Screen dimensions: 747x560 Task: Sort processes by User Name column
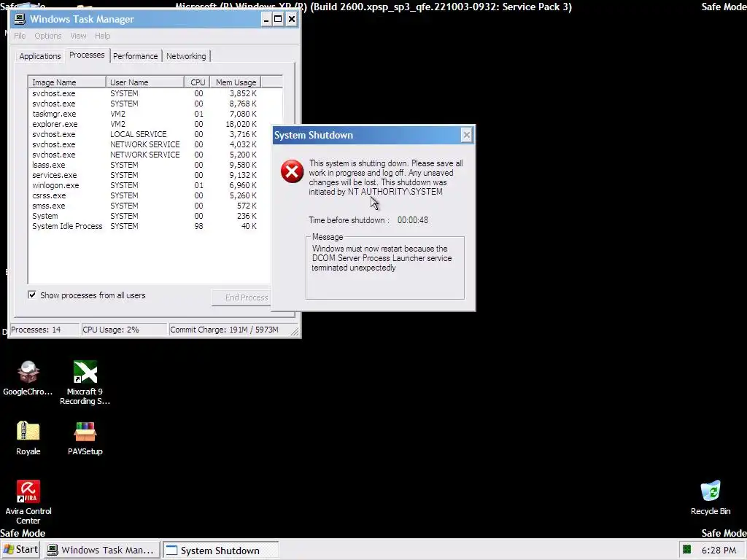point(145,82)
